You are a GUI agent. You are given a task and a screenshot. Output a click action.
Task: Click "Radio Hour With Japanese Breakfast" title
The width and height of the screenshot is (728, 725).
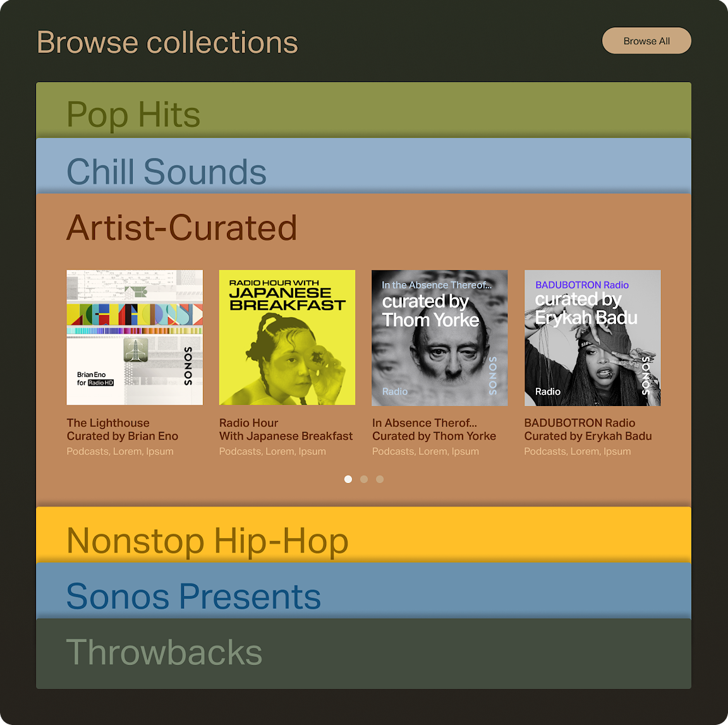(x=286, y=429)
